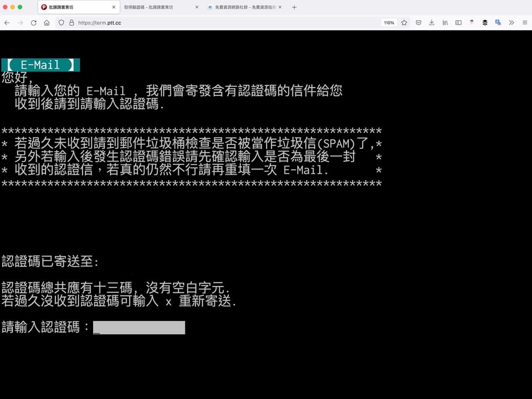Click the 您好 greeting text
The width and height of the screenshot is (532, 399).
(x=17, y=77)
